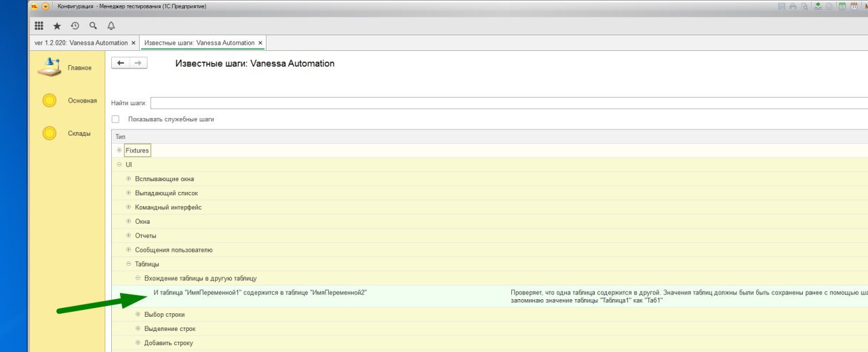
Task: Expand the Fixtures tree node
Action: pyautogui.click(x=119, y=150)
